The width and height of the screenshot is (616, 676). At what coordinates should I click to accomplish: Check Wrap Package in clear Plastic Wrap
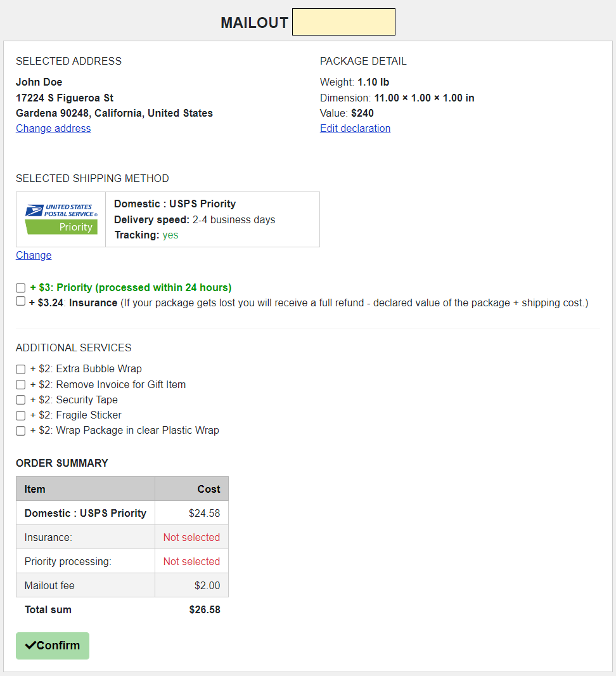pyautogui.click(x=20, y=431)
